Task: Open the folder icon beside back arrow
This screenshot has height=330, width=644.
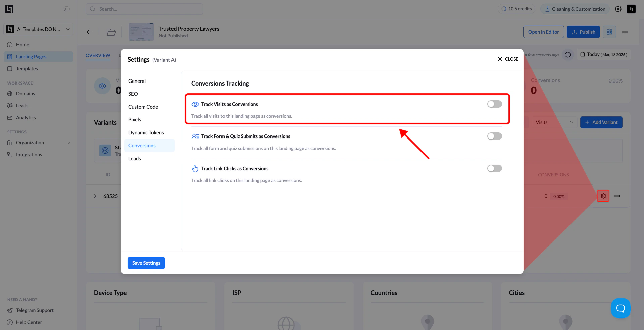Action: pyautogui.click(x=111, y=32)
